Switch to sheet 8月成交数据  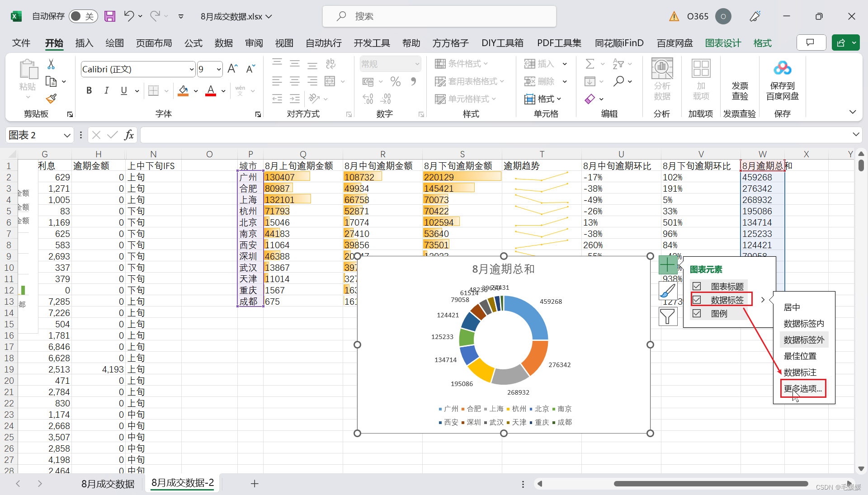(108, 484)
